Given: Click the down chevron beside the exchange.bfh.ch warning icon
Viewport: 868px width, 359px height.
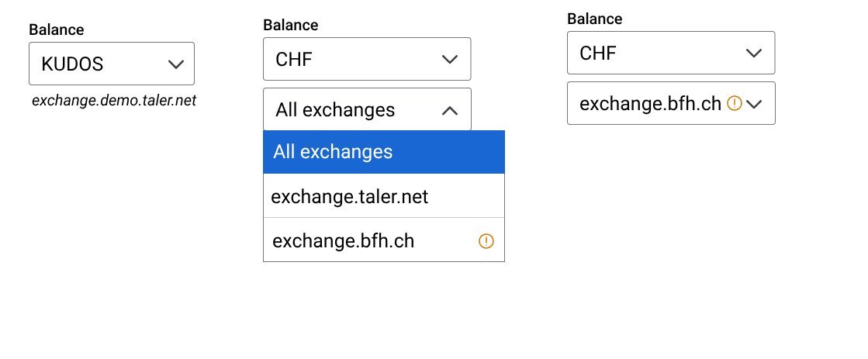Looking at the screenshot, I should tap(754, 103).
